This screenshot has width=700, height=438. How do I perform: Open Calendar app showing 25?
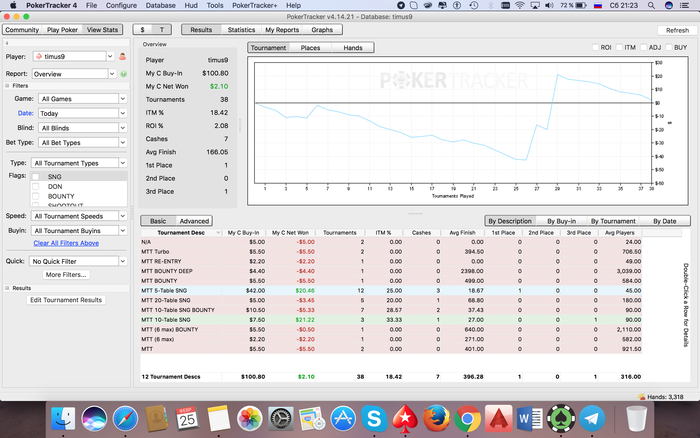click(187, 419)
